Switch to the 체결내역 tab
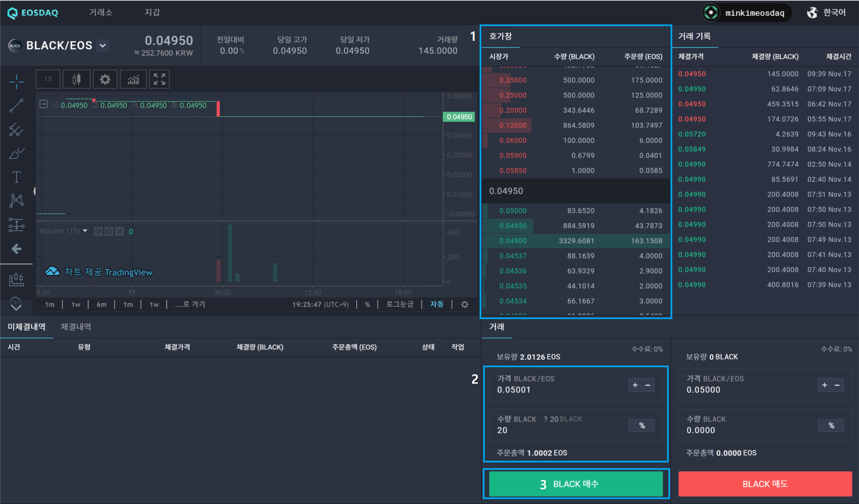 tap(76, 327)
